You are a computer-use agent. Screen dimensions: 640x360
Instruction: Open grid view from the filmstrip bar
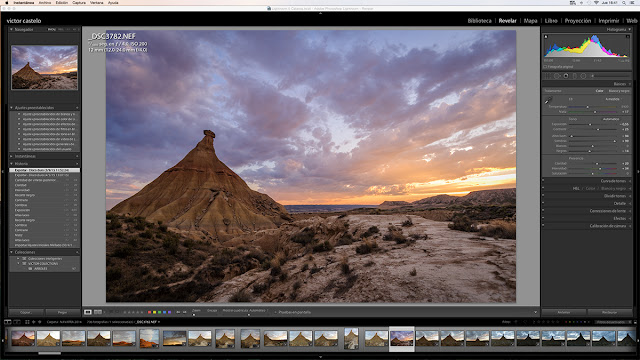[27, 322]
